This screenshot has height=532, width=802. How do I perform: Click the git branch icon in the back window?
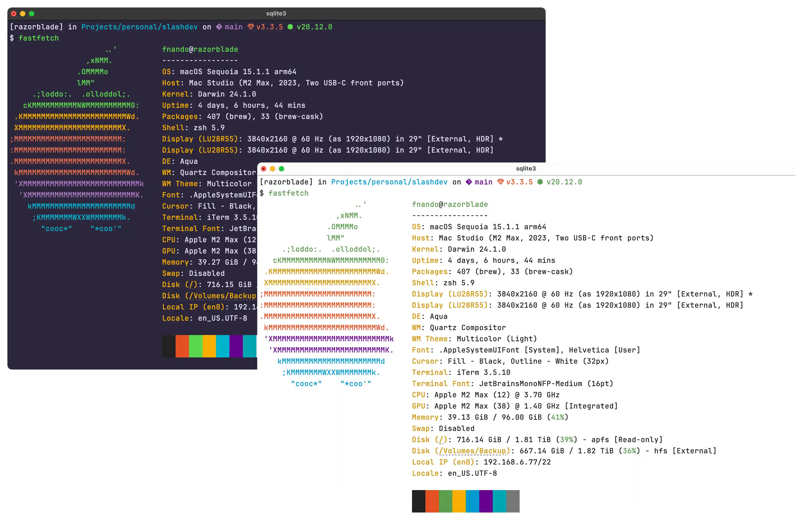pos(219,27)
